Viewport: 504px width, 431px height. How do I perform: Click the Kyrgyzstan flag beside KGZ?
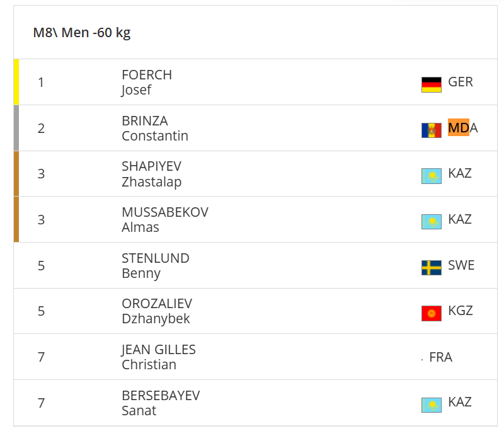pyautogui.click(x=431, y=313)
